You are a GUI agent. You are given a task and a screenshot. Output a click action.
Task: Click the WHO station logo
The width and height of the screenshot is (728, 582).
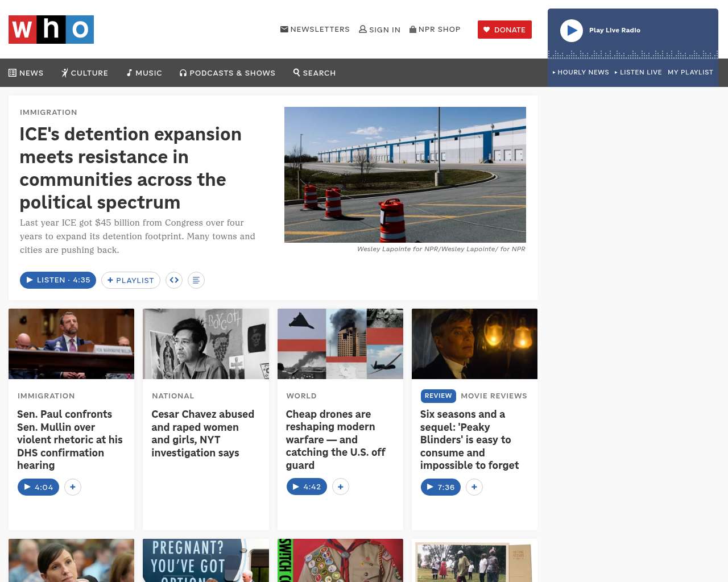51,30
